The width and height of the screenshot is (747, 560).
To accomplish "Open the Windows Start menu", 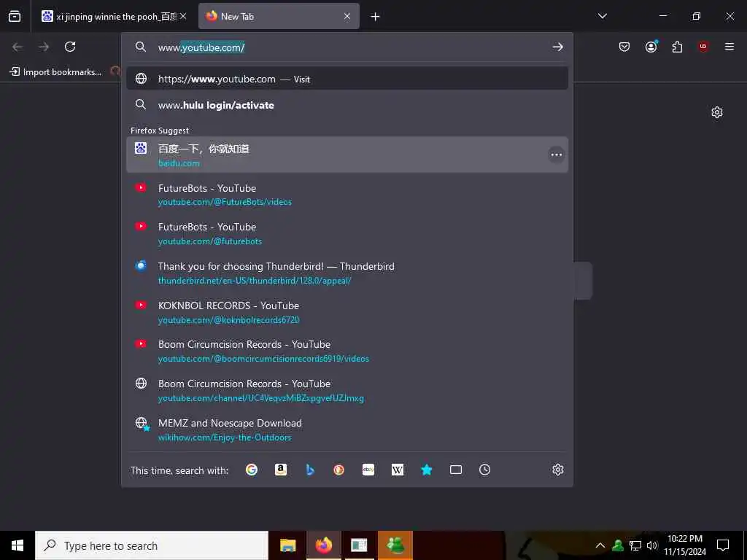I will pos(18,545).
